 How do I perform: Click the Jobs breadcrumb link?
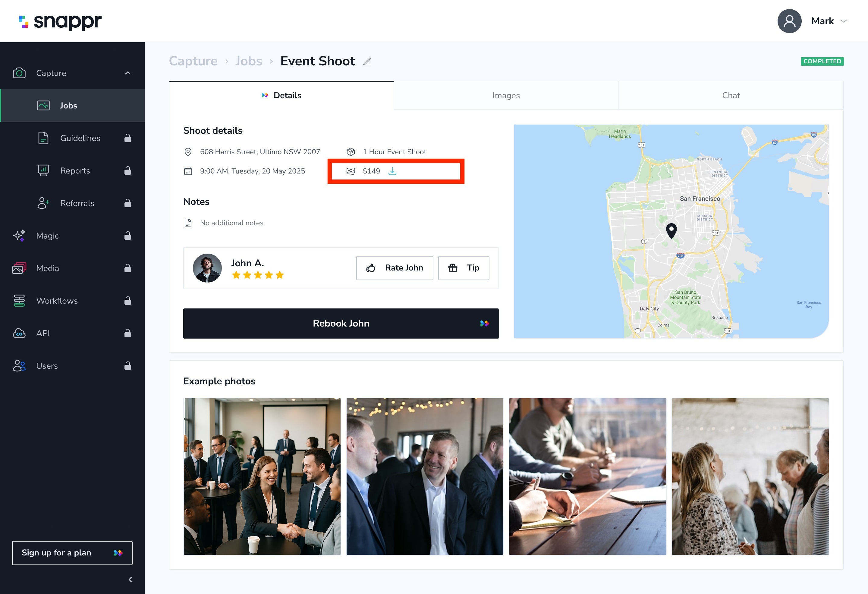point(248,61)
